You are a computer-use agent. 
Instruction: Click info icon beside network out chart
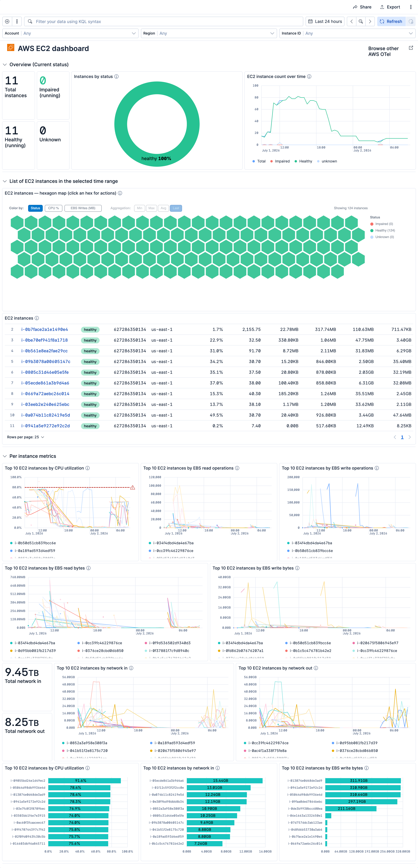(x=316, y=668)
